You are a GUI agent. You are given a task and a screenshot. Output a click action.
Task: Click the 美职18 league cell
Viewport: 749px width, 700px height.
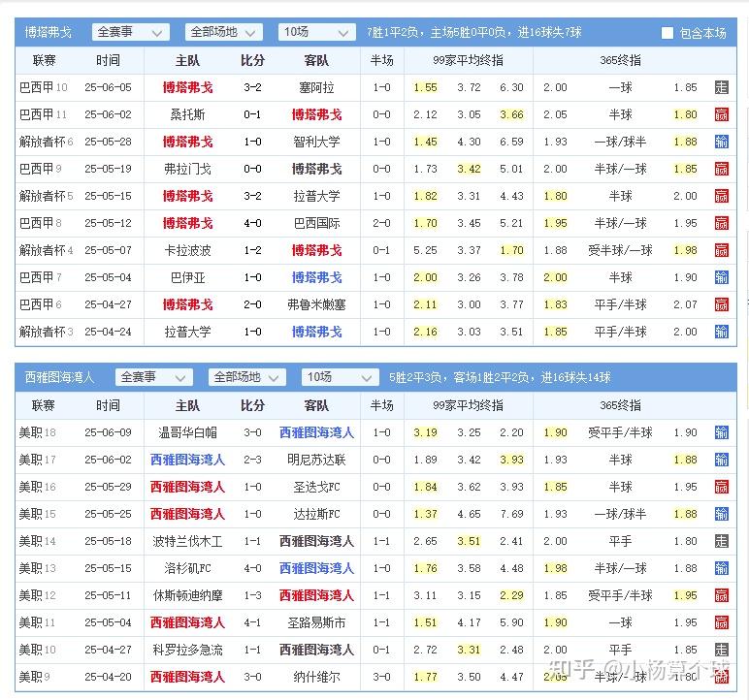(37, 432)
